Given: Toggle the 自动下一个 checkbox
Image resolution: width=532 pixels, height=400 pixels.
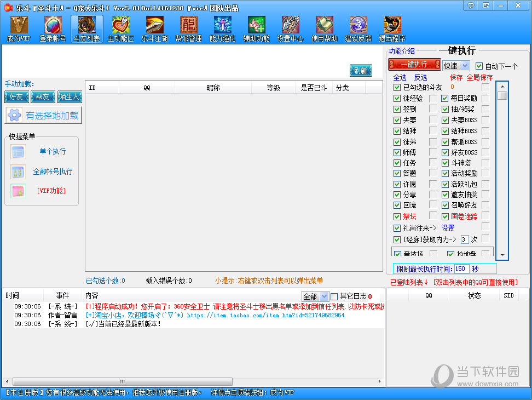Looking at the screenshot, I should (479, 66).
